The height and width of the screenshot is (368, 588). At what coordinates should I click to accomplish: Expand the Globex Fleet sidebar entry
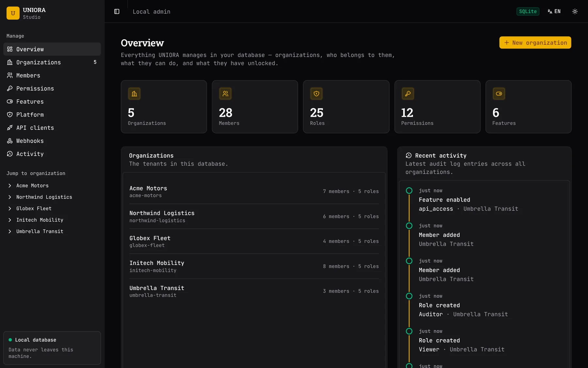tap(10, 208)
